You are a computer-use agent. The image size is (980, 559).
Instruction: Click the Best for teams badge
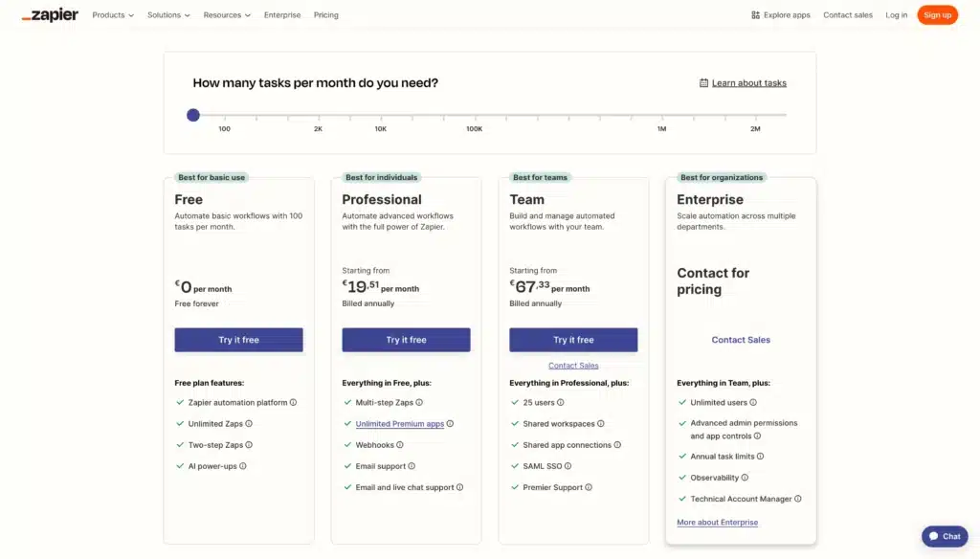(540, 178)
